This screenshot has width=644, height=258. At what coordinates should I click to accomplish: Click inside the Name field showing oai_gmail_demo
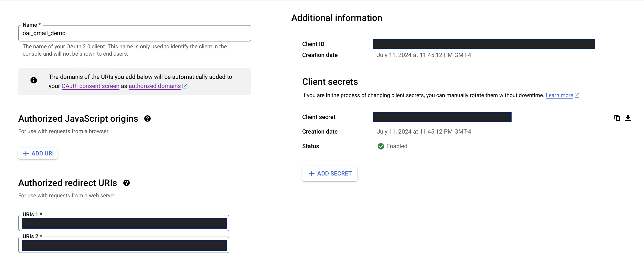134,33
